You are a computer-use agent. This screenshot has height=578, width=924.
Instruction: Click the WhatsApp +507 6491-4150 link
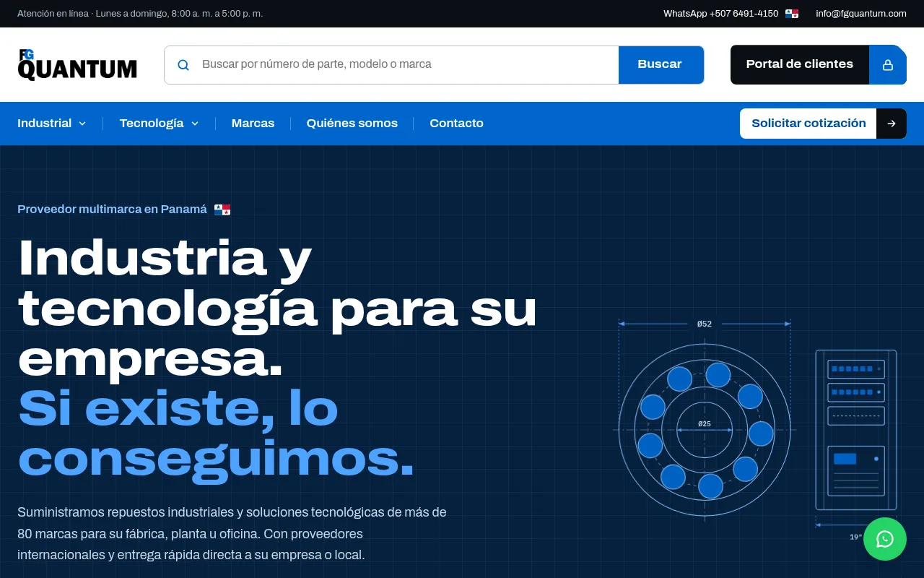[720, 14]
